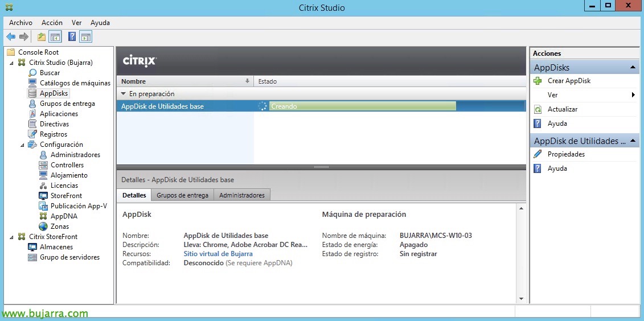Open the Acción menu
This screenshot has height=321, width=644.
pyautogui.click(x=52, y=23)
